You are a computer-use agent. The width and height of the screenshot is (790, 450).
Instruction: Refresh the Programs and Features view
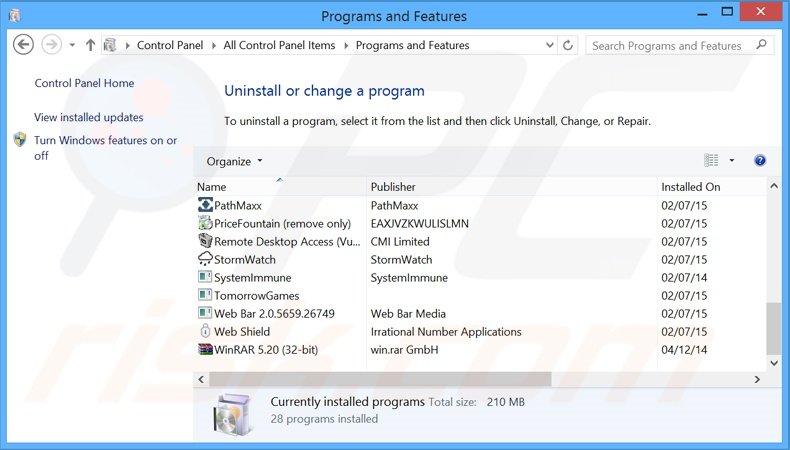coord(568,45)
